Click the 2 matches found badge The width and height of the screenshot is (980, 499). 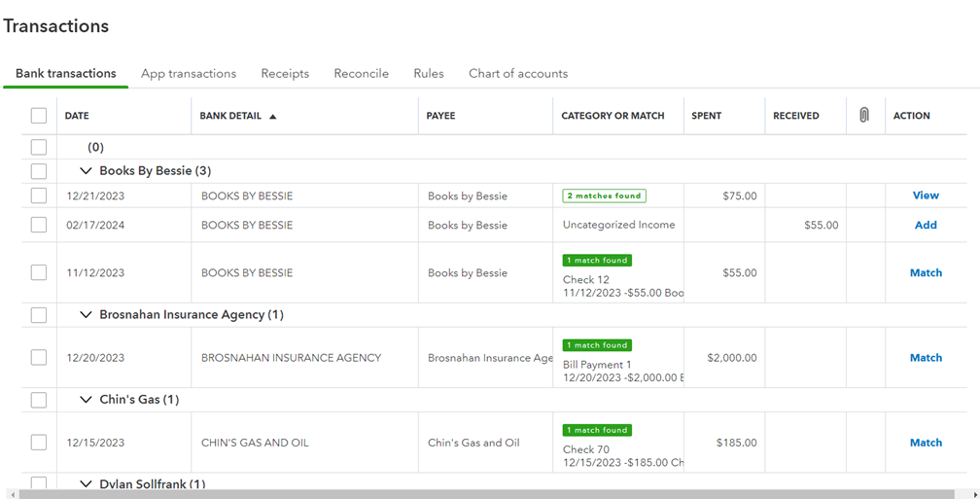tap(605, 196)
